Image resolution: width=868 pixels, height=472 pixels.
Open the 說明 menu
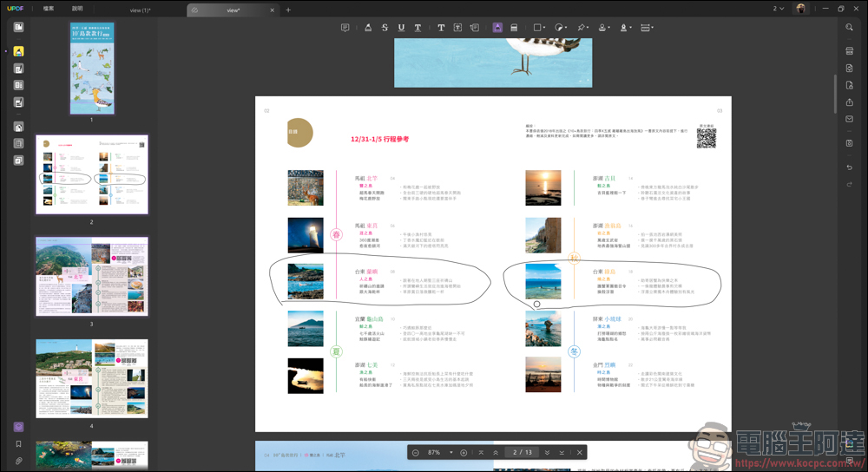tap(77, 9)
